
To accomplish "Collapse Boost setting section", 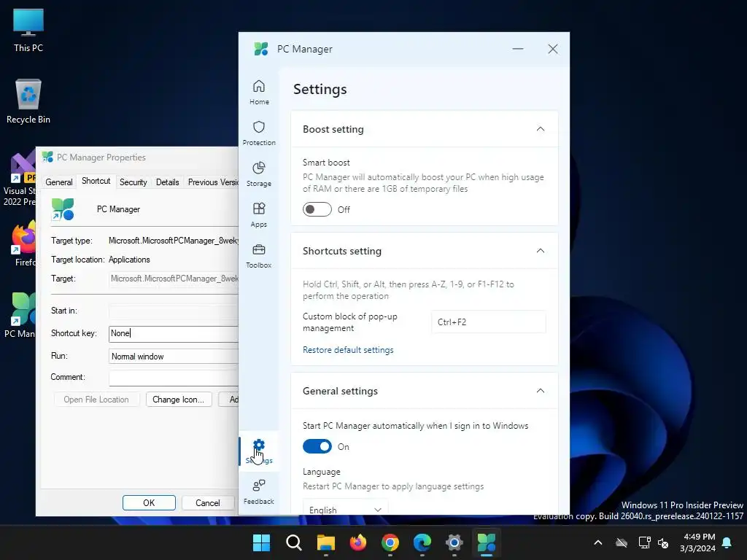I will coord(541,129).
